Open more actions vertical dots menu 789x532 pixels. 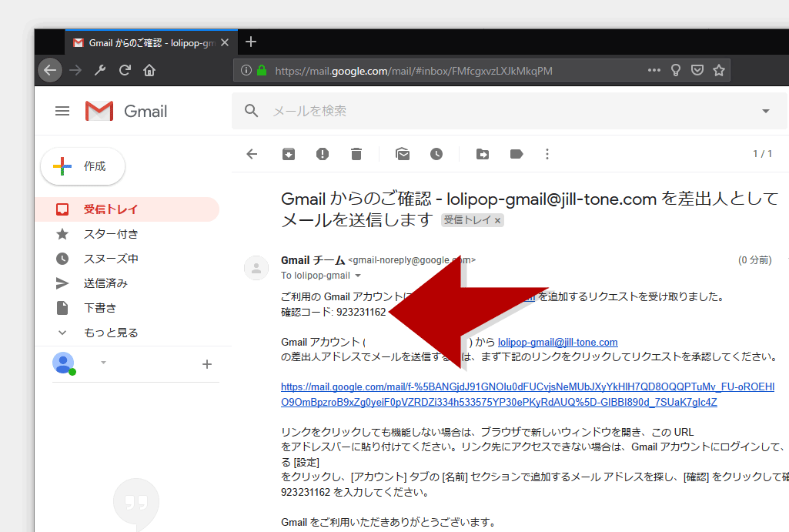pos(547,154)
